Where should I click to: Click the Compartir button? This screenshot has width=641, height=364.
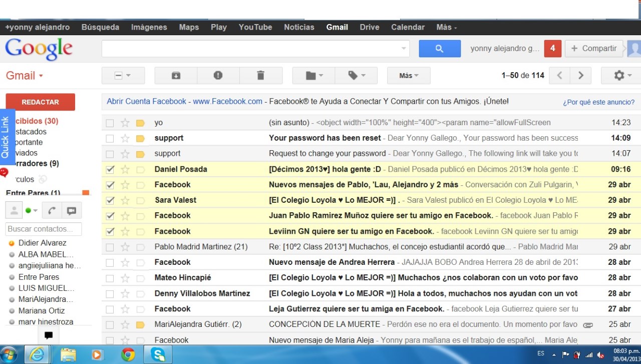click(594, 49)
